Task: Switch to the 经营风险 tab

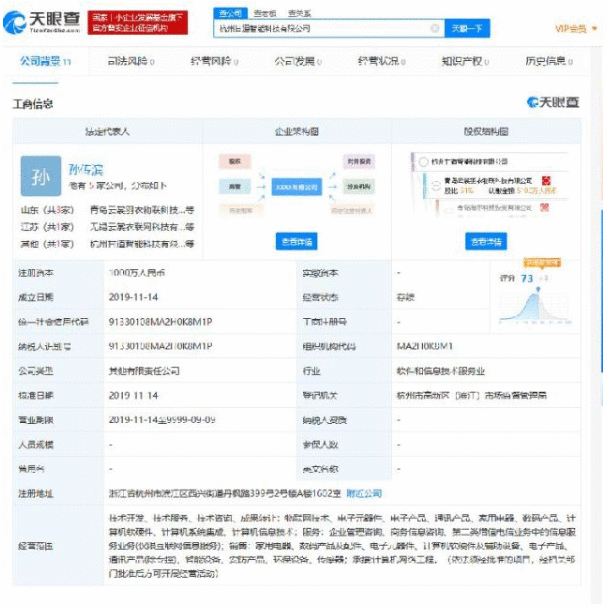Action: [x=214, y=61]
